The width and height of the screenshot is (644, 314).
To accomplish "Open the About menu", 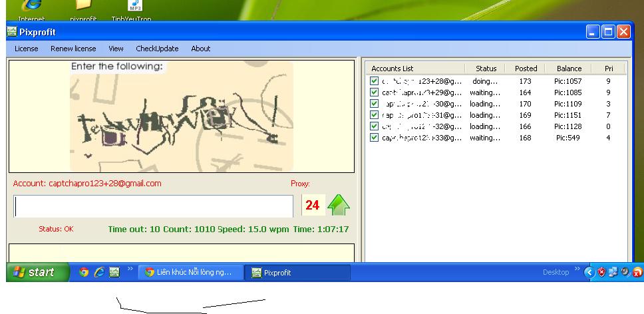I will [x=200, y=49].
